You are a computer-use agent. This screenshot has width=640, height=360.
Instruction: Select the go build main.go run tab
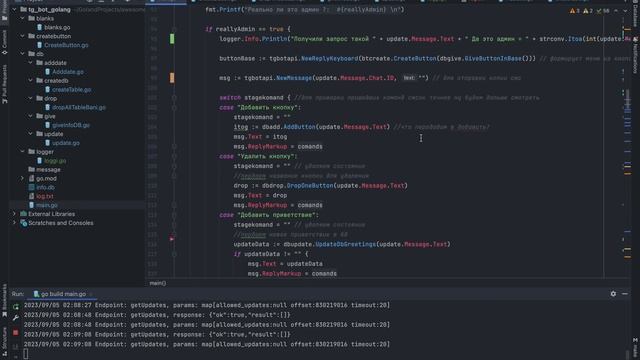pyautogui.click(x=63, y=294)
